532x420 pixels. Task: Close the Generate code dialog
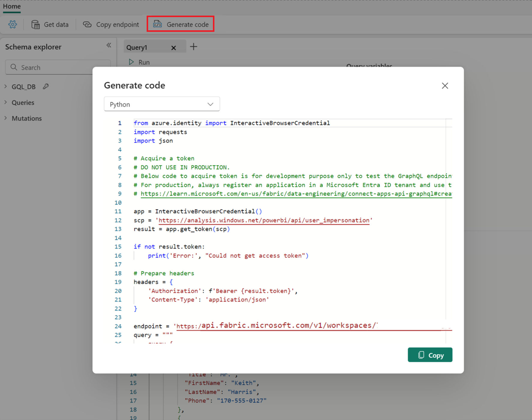(445, 86)
